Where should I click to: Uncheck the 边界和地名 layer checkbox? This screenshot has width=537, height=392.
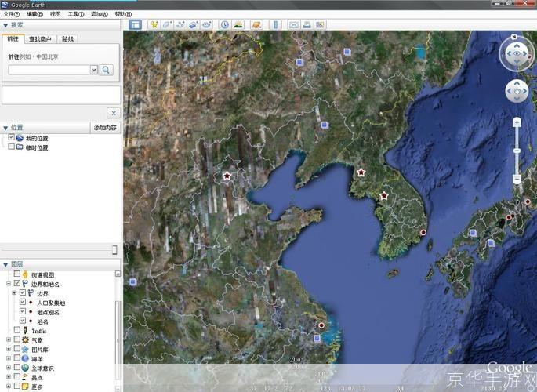pyautogui.click(x=16, y=284)
